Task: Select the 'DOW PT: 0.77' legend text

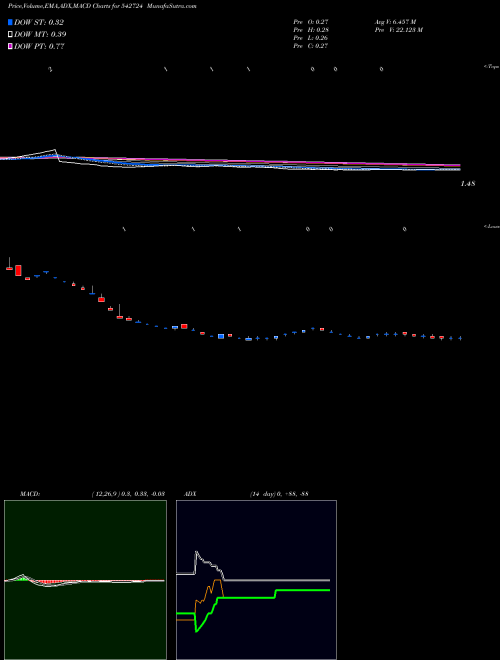Action: (39, 46)
